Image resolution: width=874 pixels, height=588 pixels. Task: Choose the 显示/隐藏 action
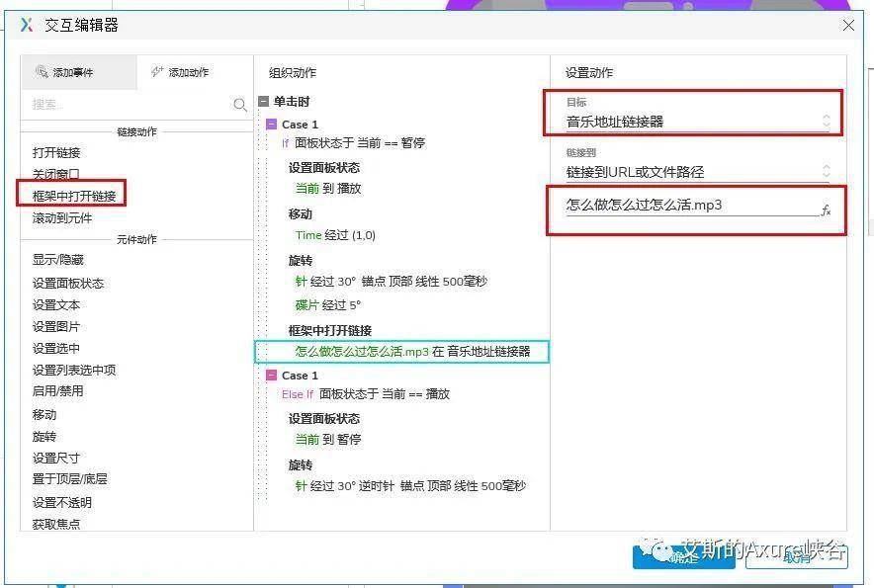pyautogui.click(x=58, y=260)
